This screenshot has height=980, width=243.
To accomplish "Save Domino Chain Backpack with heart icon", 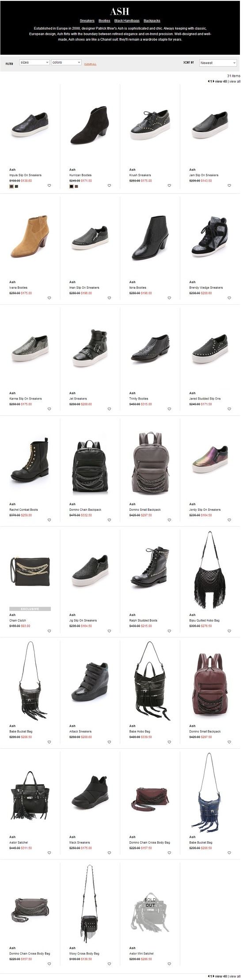I will coord(109,520).
